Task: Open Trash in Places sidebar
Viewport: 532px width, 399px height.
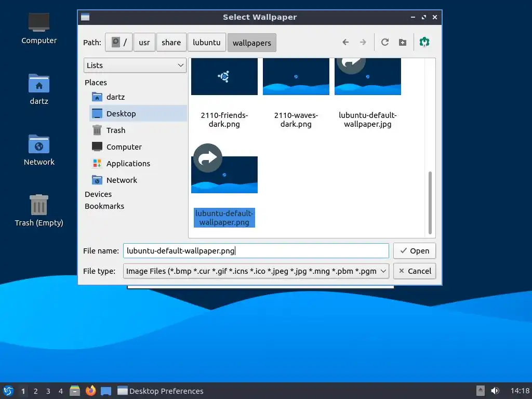Action: click(138, 130)
